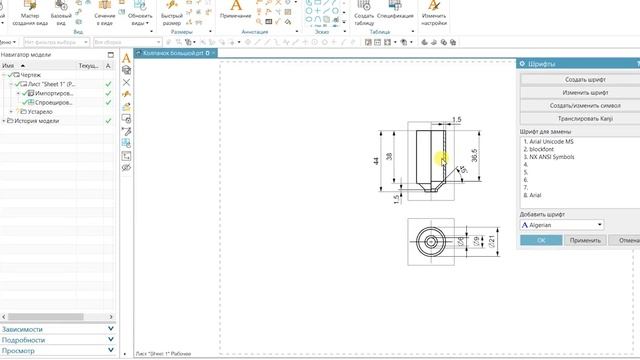Select font slot 8. Arial in the list

[x=532, y=195]
